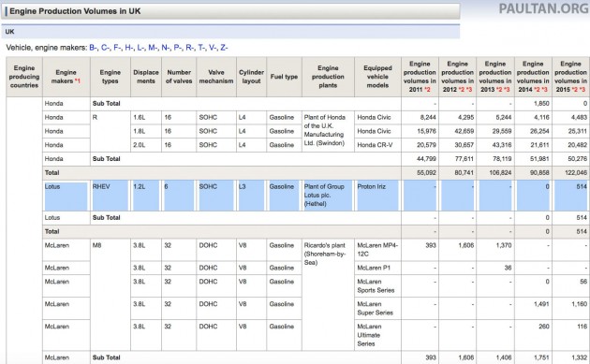The height and width of the screenshot is (364, 590).
Task: Open the B- engine makers link
Action: point(94,48)
